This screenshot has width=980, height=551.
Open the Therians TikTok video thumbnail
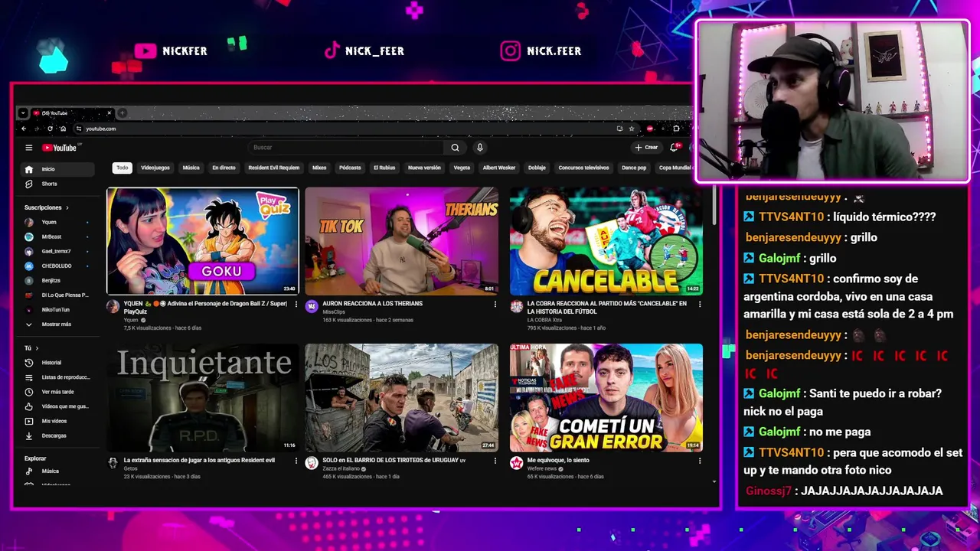pyautogui.click(x=402, y=241)
